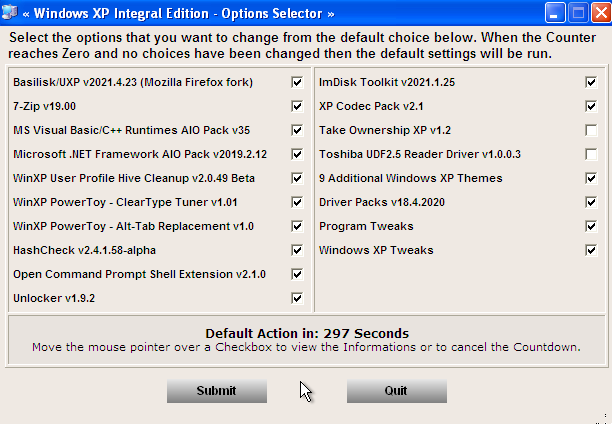Uncheck 9 Additional Windows XP Themes
Screen dimensions: 612x424
pyautogui.click(x=591, y=178)
